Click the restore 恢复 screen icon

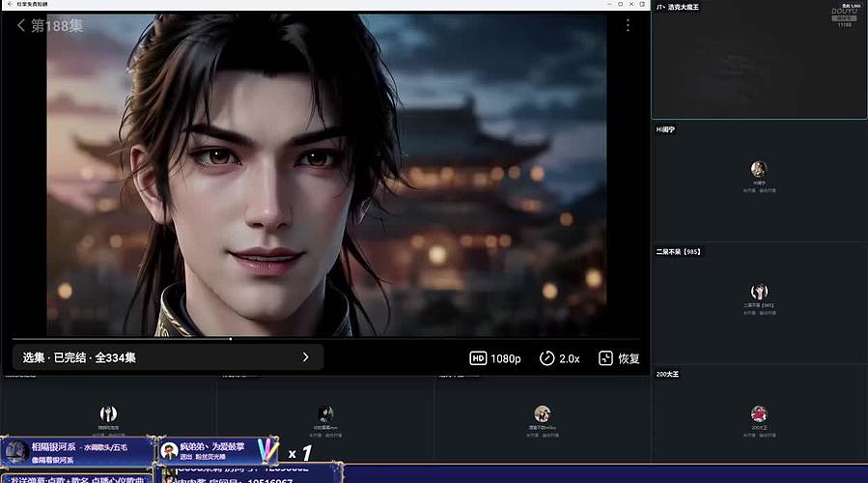tap(605, 358)
